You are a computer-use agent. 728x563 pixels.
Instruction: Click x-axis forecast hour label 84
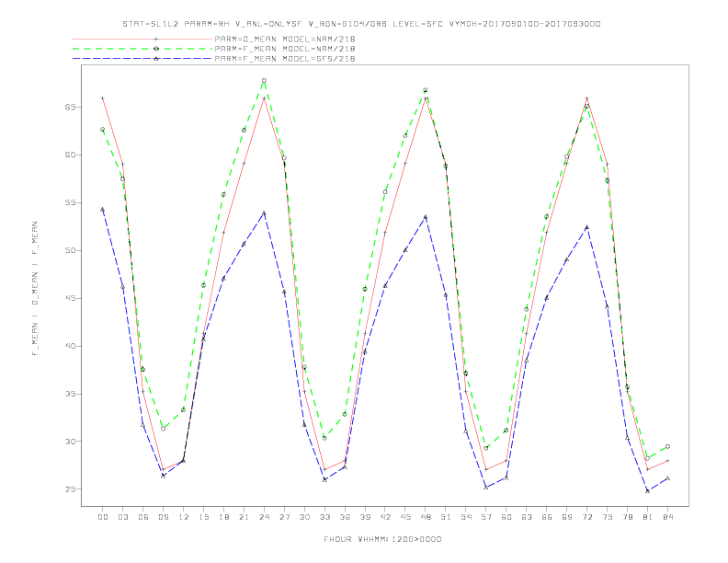point(667,517)
